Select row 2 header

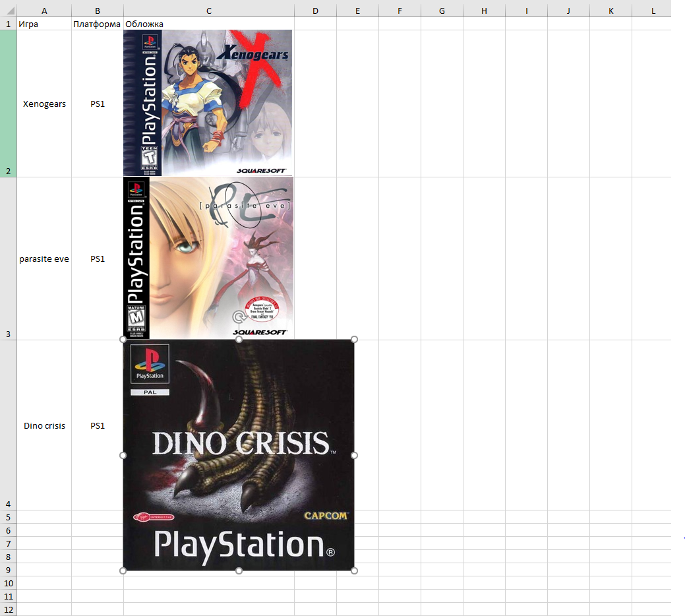pos(9,104)
